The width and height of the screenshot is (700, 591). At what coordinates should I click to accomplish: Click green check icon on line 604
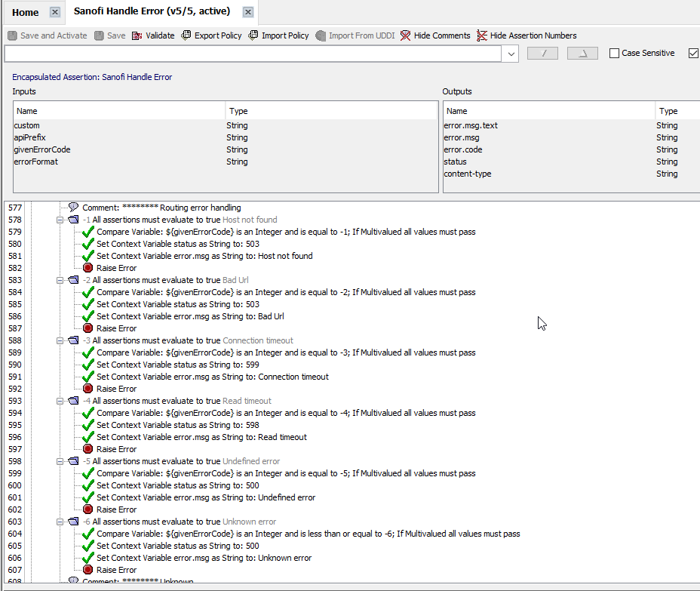[x=88, y=533]
